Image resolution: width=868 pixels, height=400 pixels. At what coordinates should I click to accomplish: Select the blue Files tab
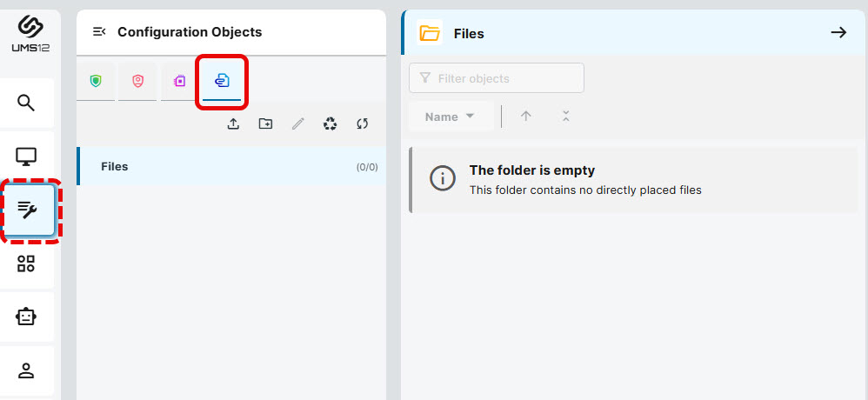[x=222, y=82]
